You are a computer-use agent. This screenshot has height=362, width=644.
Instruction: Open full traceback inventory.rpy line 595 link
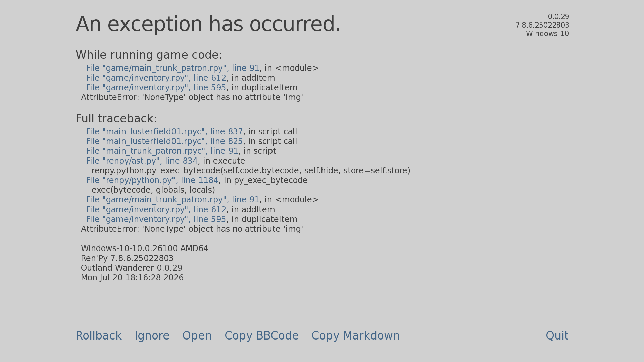pos(156,219)
